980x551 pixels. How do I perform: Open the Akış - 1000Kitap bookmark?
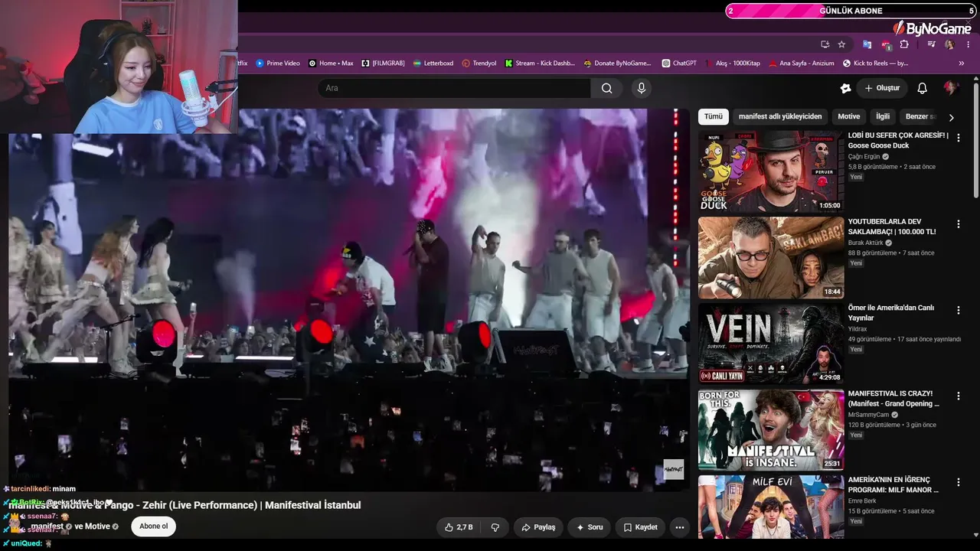tap(732, 64)
